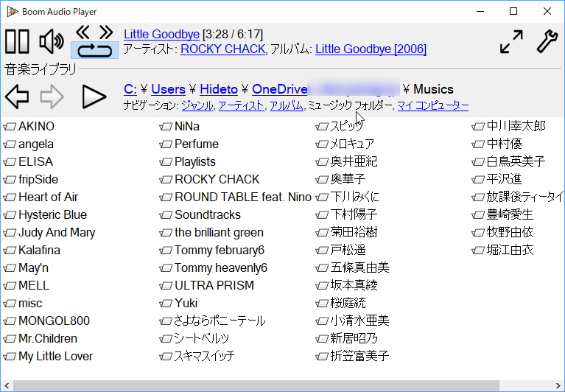Browse by アルバム in navigation

click(x=287, y=105)
